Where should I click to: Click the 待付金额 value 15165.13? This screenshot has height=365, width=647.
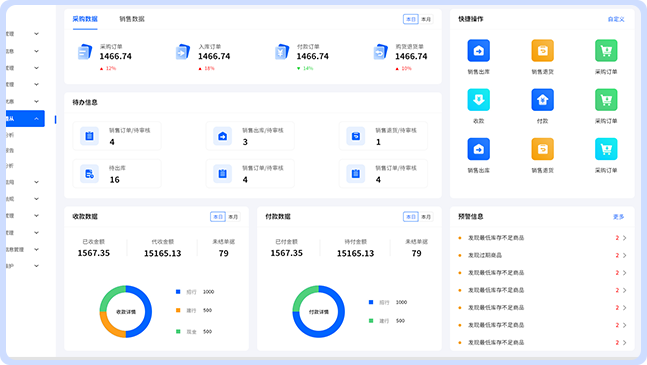click(x=355, y=253)
